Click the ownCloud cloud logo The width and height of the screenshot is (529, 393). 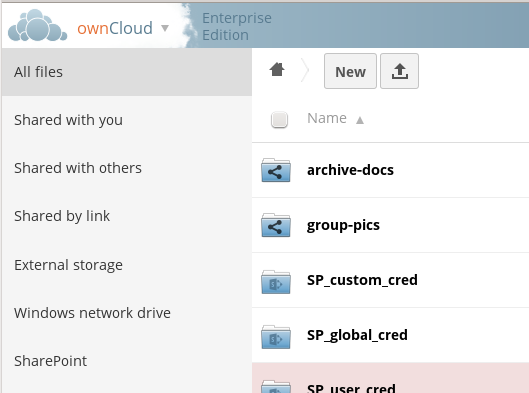point(37,26)
